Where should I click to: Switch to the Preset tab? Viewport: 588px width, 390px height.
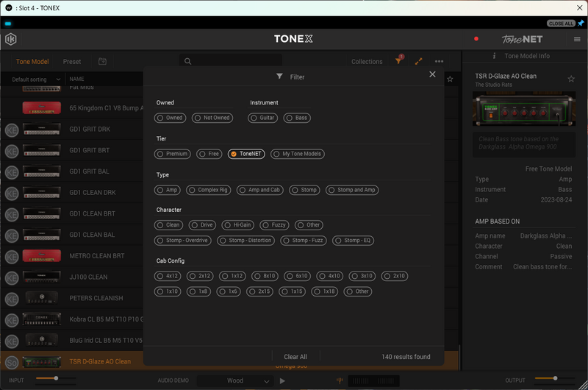(x=72, y=62)
